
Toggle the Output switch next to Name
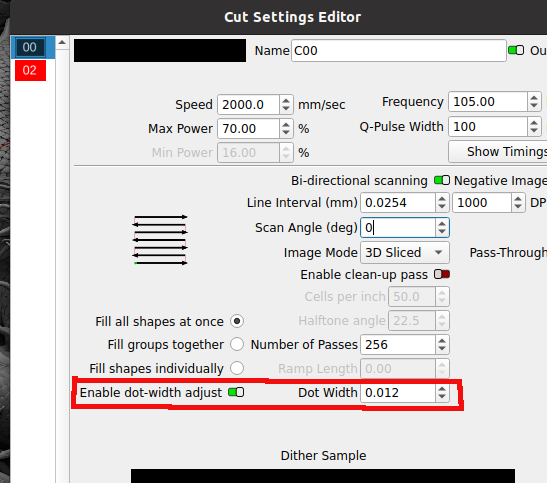pyautogui.click(x=516, y=51)
